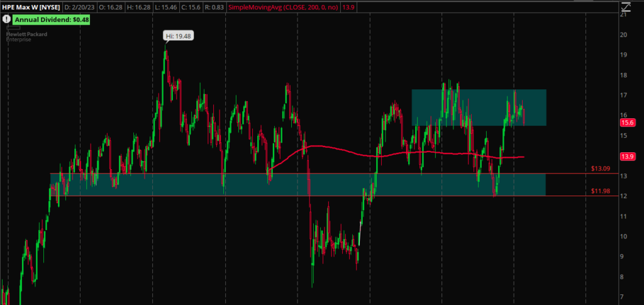This screenshot has width=644, height=305.
Task: Select the $11.98 price level label
Action: click(x=601, y=191)
